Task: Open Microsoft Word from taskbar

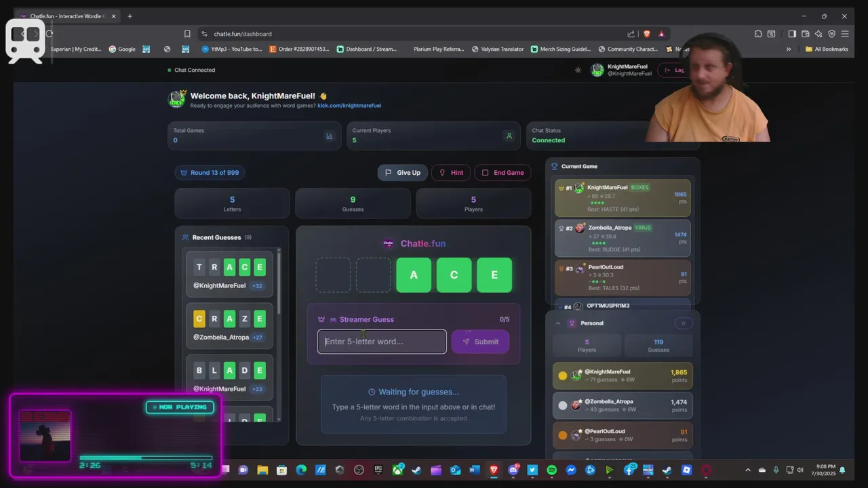Action: click(x=475, y=470)
